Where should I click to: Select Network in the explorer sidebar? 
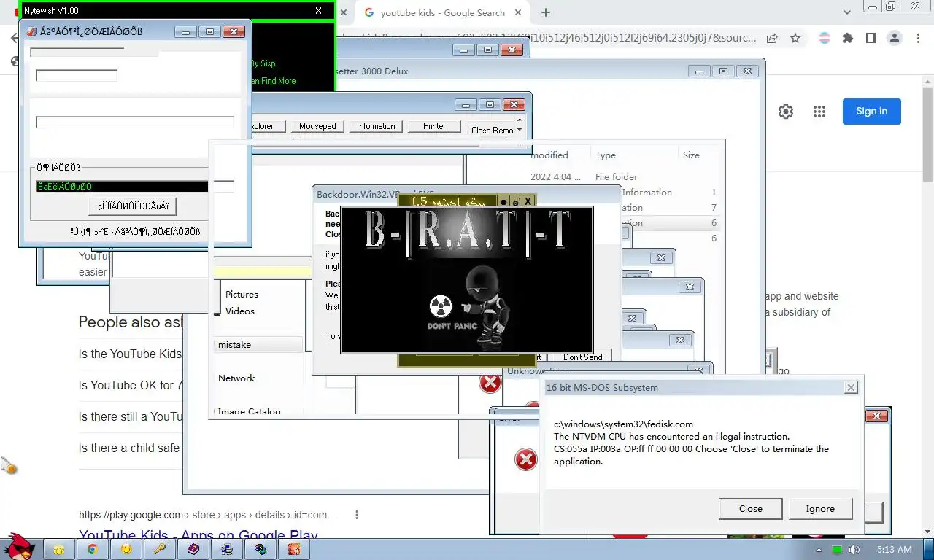[236, 378]
